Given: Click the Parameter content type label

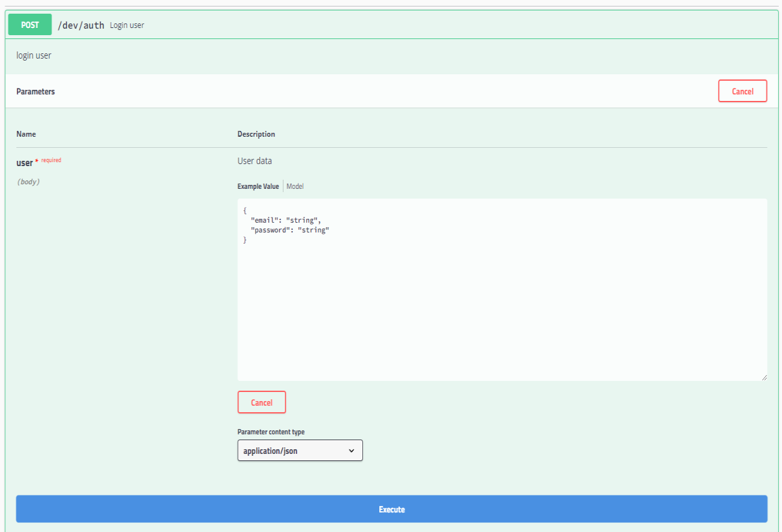Looking at the screenshot, I should [271, 432].
